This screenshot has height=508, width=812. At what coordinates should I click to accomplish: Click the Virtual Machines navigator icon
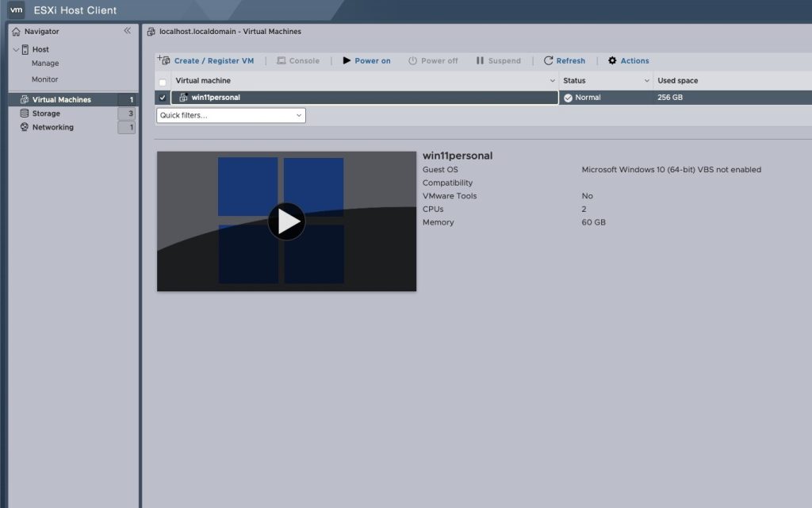click(25, 99)
